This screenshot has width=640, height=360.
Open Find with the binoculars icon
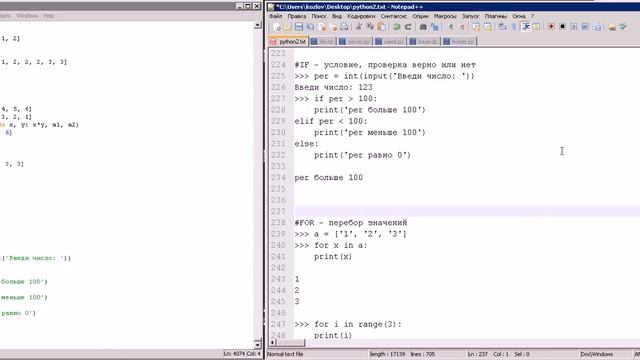pos(423,27)
